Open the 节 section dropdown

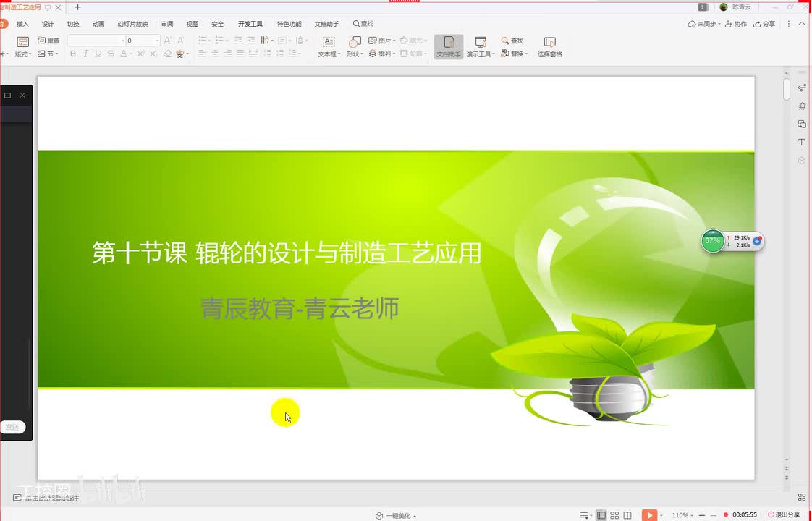(x=48, y=54)
